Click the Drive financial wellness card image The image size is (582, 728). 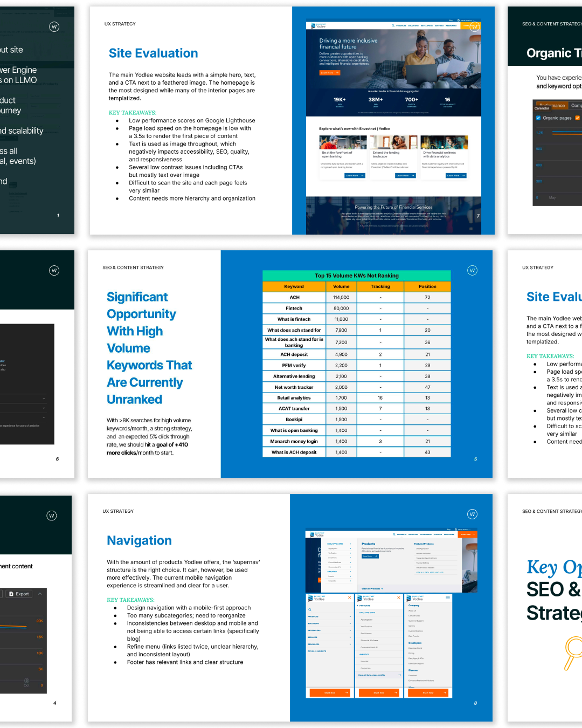coord(444,142)
